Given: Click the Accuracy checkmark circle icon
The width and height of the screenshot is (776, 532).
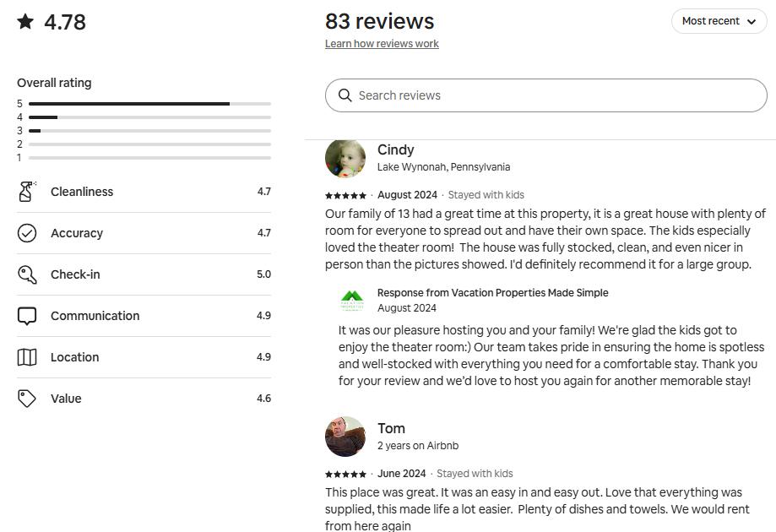Looking at the screenshot, I should point(27,233).
